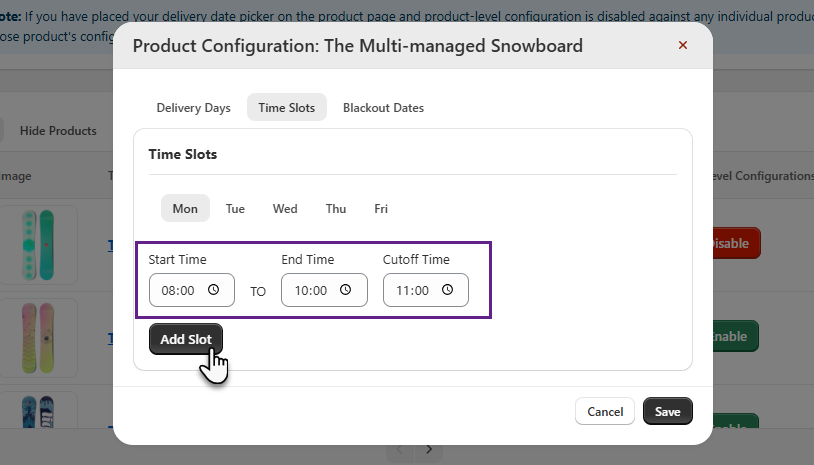Open the Fri day tab

[381, 209]
